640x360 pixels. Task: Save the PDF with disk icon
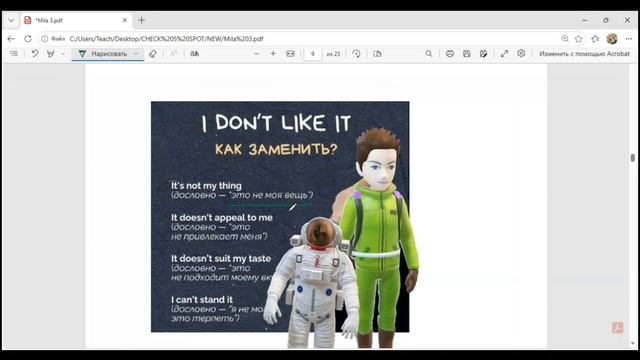[x=467, y=53]
